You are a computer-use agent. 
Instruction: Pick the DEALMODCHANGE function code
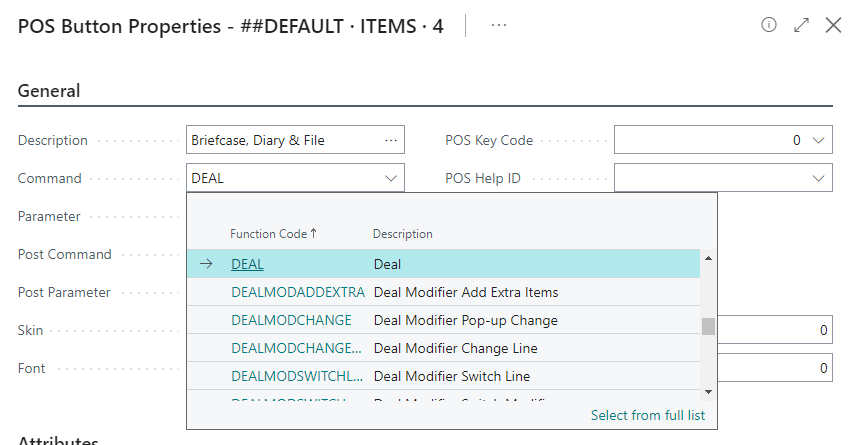coord(291,320)
